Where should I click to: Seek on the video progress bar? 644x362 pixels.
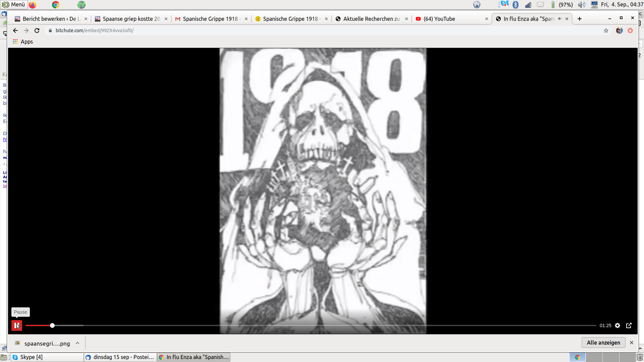coord(311,325)
